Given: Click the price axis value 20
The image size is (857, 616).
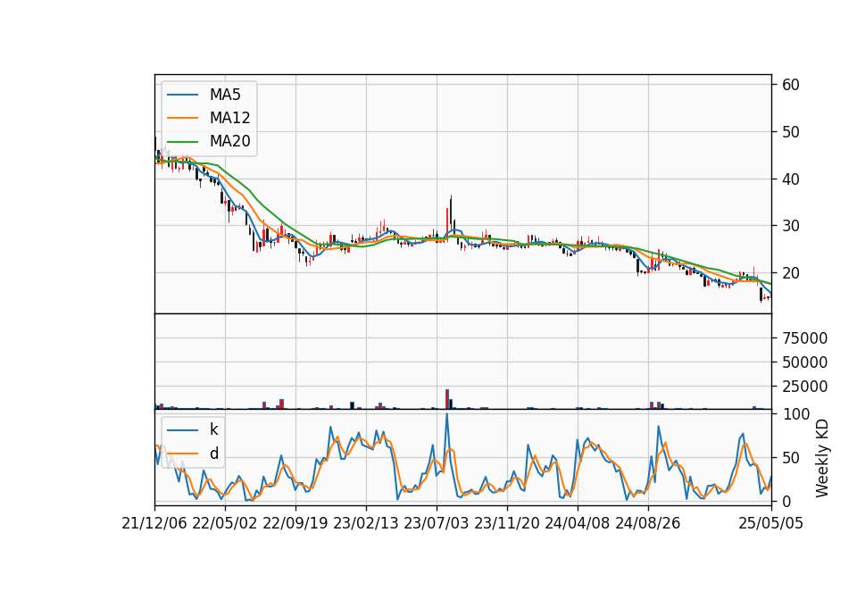Looking at the screenshot, I should click(x=791, y=273).
